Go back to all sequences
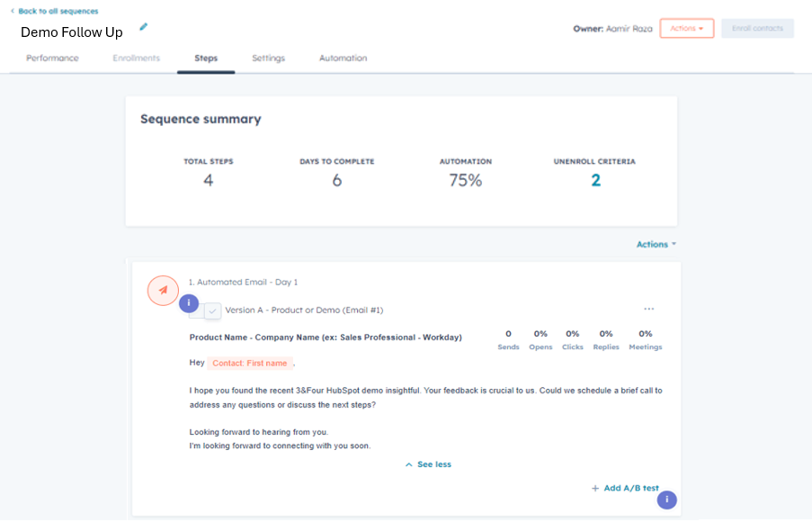 (x=58, y=11)
